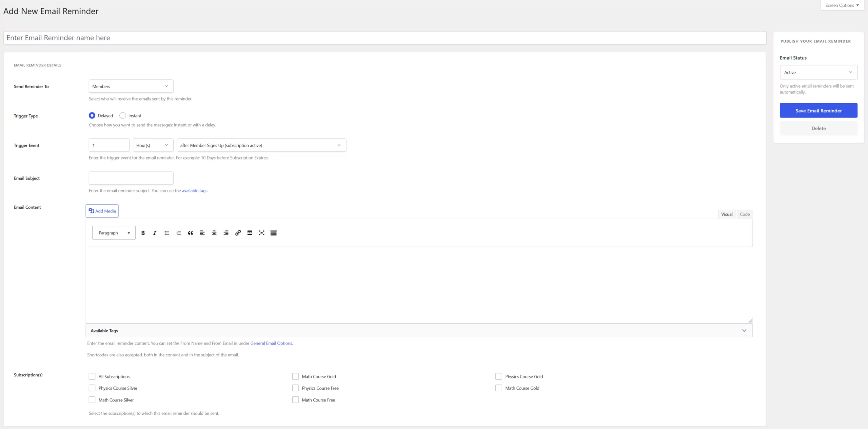Toggle bold formatting in the editor
The height and width of the screenshot is (429, 868).
pyautogui.click(x=143, y=233)
